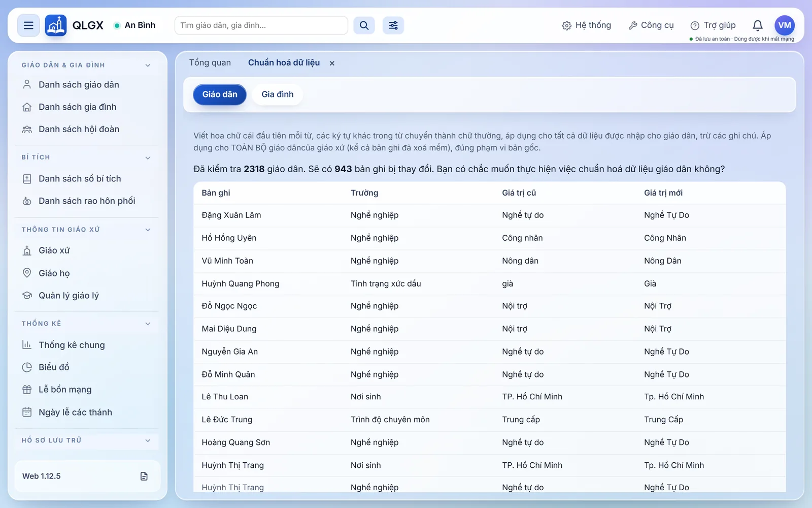Collapse the Hồ sơ lưu trữ section
This screenshot has width=812, height=508.
click(148, 440)
